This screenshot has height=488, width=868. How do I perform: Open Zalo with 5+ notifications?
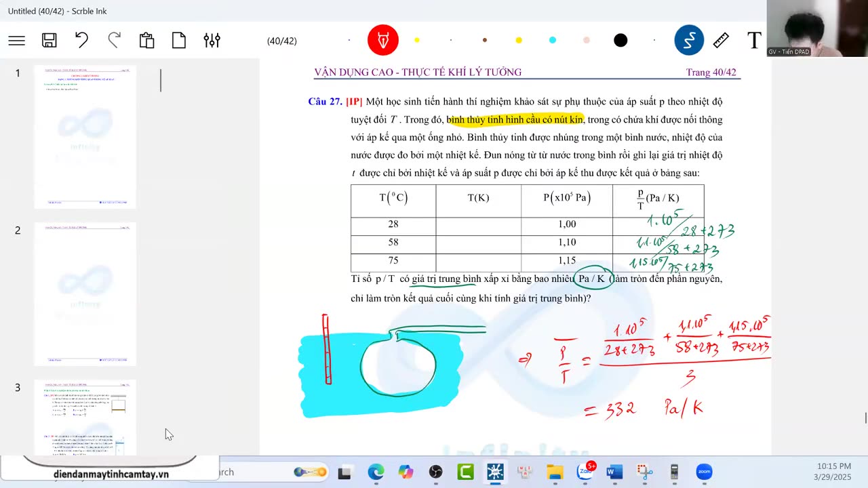(x=585, y=472)
